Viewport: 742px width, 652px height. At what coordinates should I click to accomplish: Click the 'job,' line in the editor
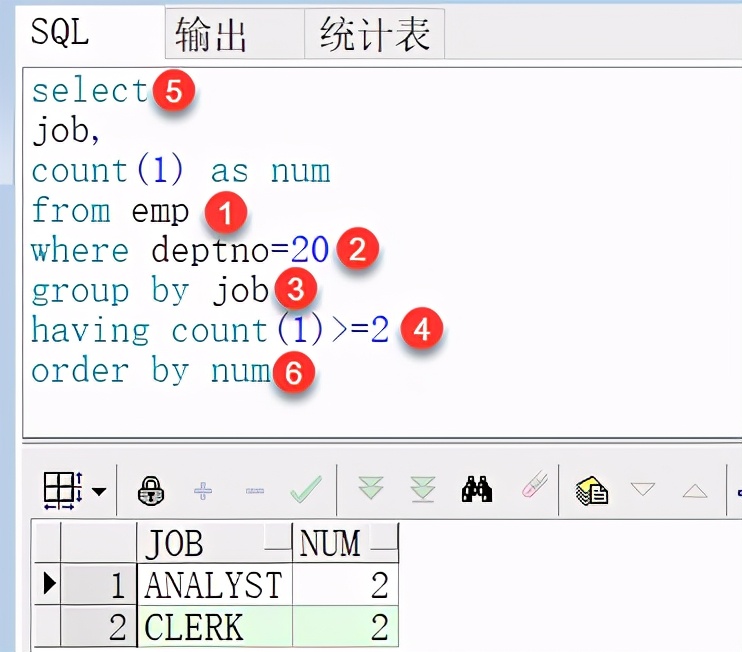coord(65,131)
